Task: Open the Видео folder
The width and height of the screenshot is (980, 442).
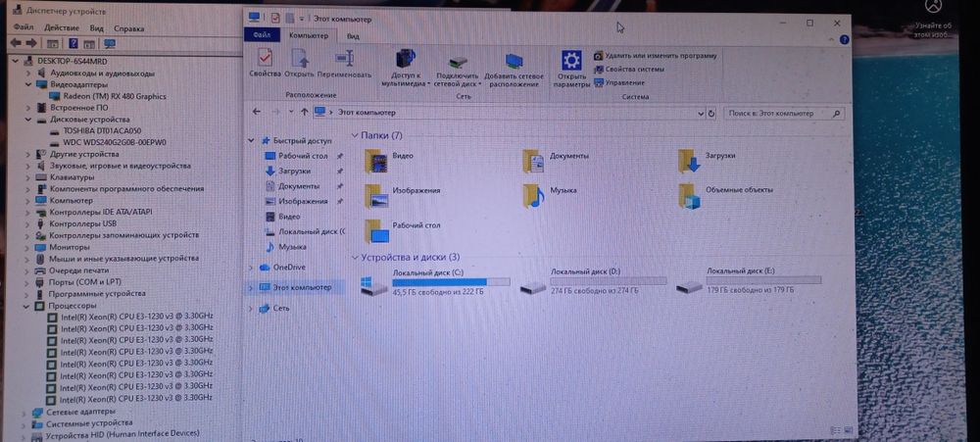Action: pyautogui.click(x=389, y=160)
